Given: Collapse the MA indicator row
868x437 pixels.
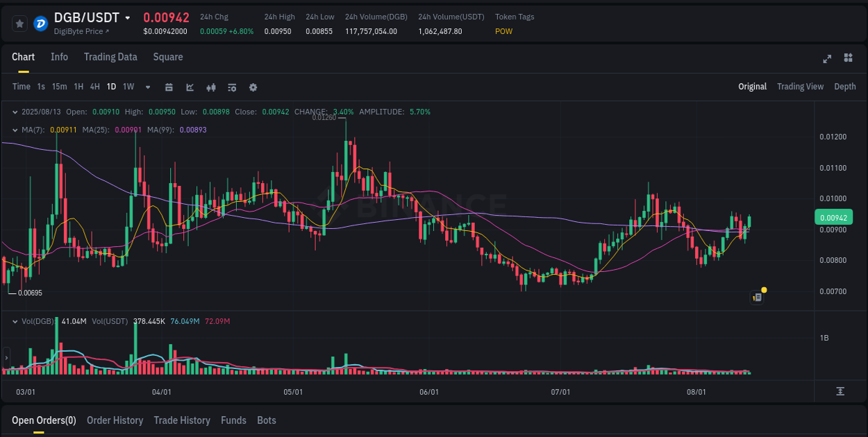Looking at the screenshot, I should [x=15, y=129].
